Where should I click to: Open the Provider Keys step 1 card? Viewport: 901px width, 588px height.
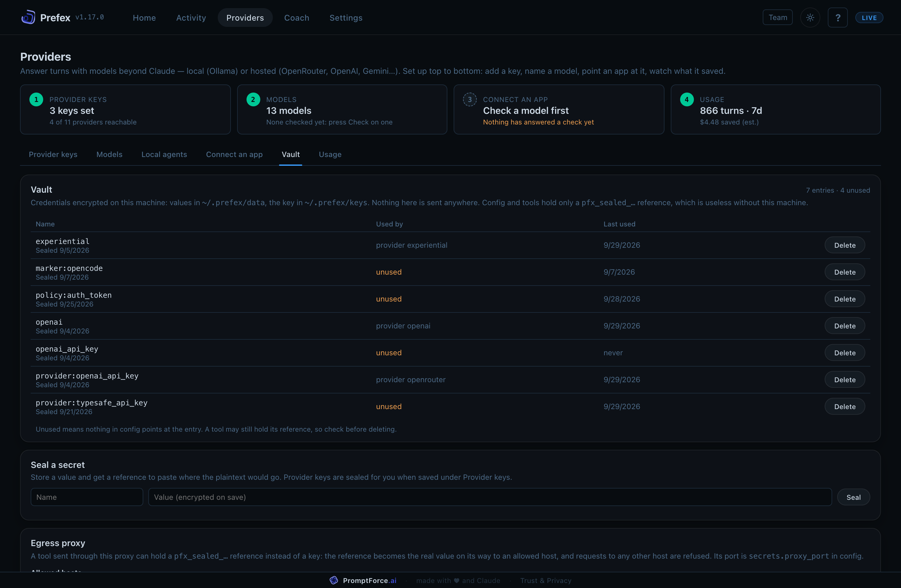pos(125,109)
